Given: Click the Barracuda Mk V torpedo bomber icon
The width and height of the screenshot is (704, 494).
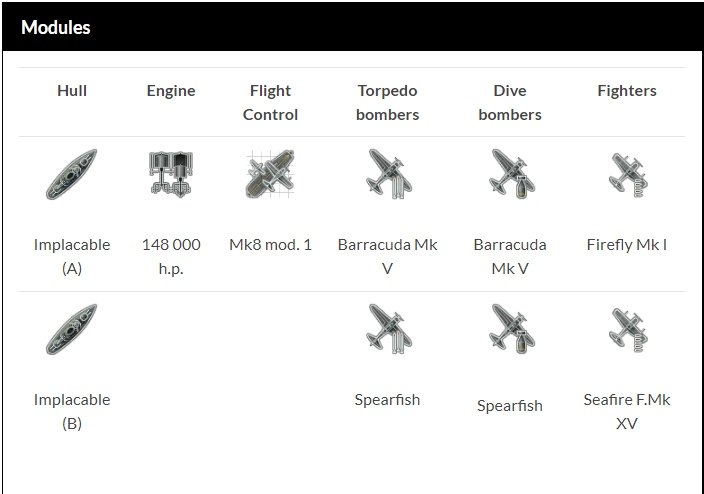Looking at the screenshot, I should pyautogui.click(x=388, y=174).
